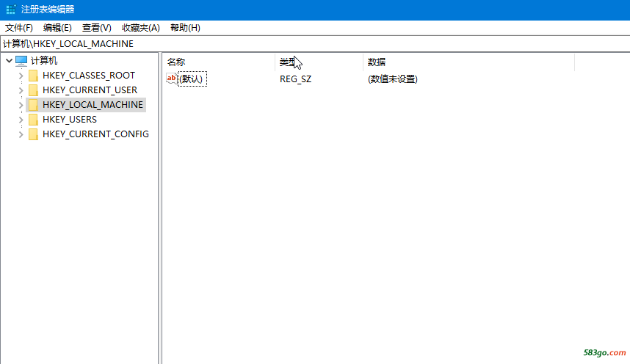The width and height of the screenshot is (630, 364).
Task: Click the Registry Editor app icon in title bar
Action: pos(10,10)
